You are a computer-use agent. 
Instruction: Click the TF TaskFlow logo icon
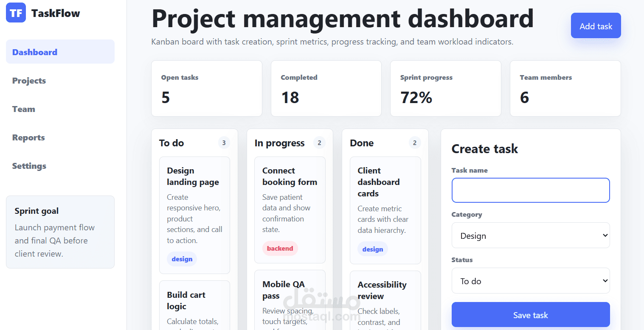pyautogui.click(x=16, y=13)
